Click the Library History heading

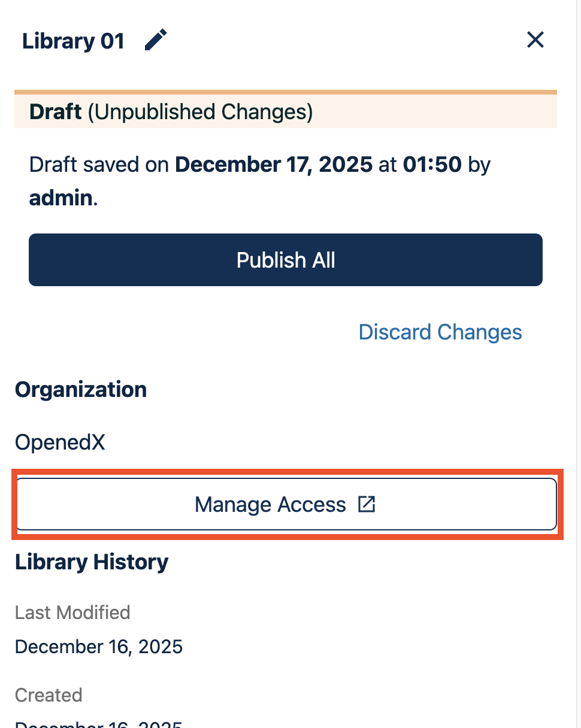(x=92, y=562)
